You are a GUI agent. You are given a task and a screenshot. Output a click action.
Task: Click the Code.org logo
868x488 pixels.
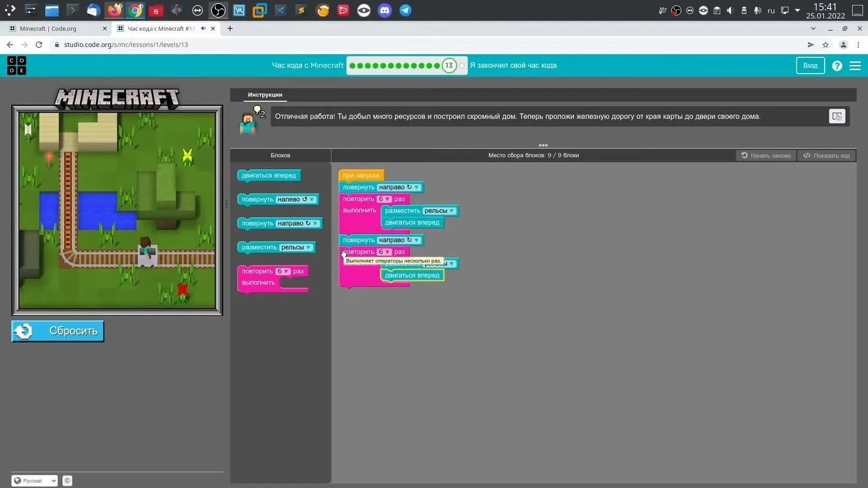(17, 65)
